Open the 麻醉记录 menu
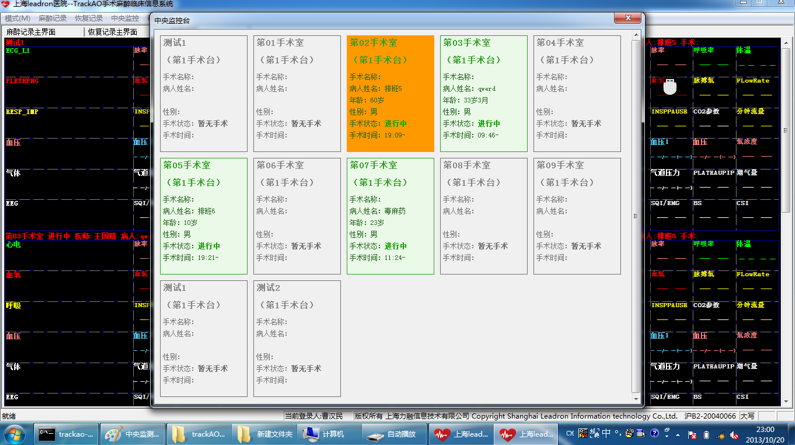The image size is (795, 445). (x=52, y=18)
